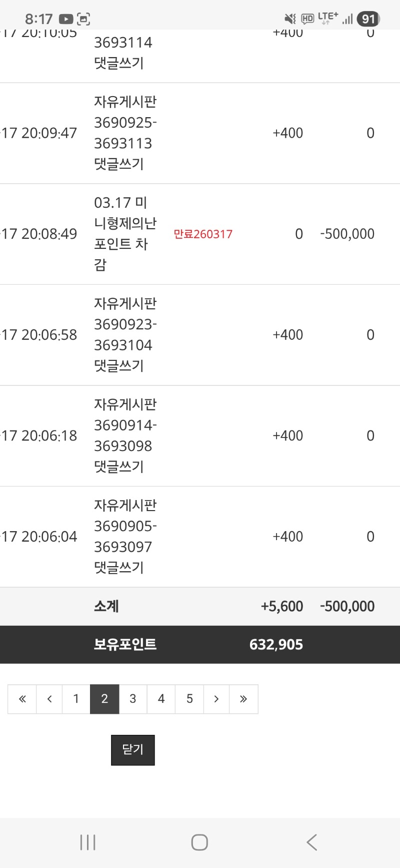This screenshot has width=400, height=868.
Task: Tap YouTube icon in status bar
Action: point(66,19)
